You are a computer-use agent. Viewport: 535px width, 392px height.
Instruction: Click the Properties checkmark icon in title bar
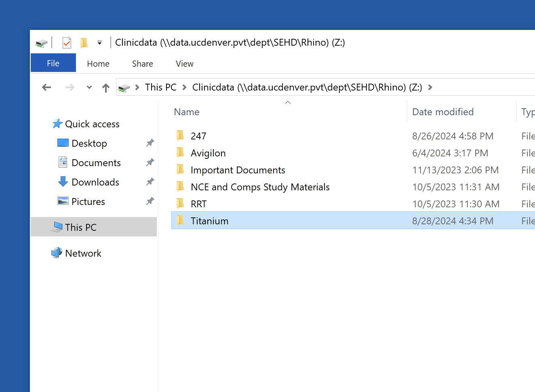[67, 42]
